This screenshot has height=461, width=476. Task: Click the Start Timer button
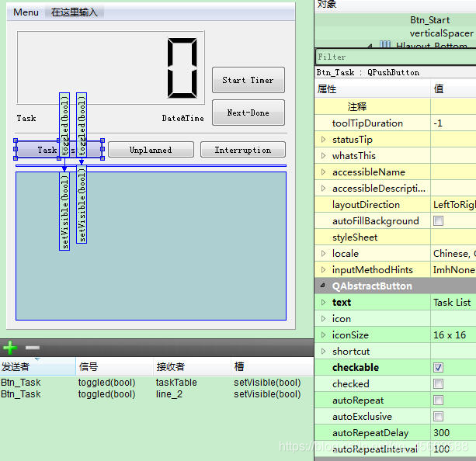pos(248,80)
